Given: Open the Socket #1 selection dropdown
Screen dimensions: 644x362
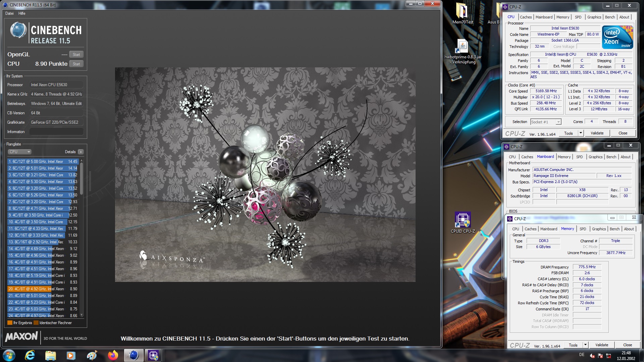Looking at the screenshot, I should (546, 122).
